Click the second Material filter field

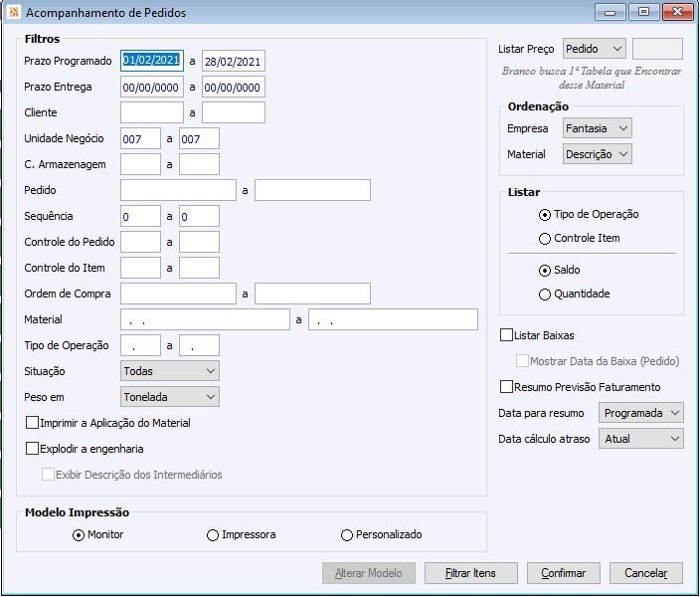(393, 319)
